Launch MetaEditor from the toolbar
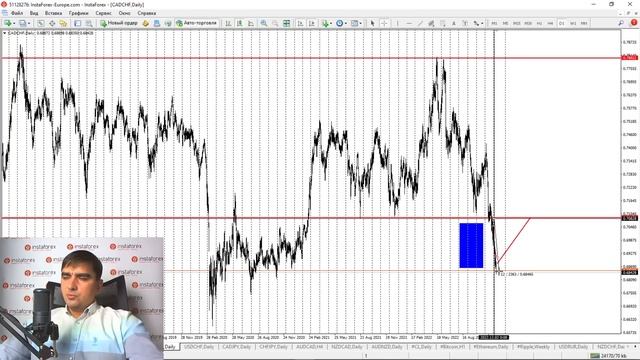The image size is (640, 360). [146, 23]
